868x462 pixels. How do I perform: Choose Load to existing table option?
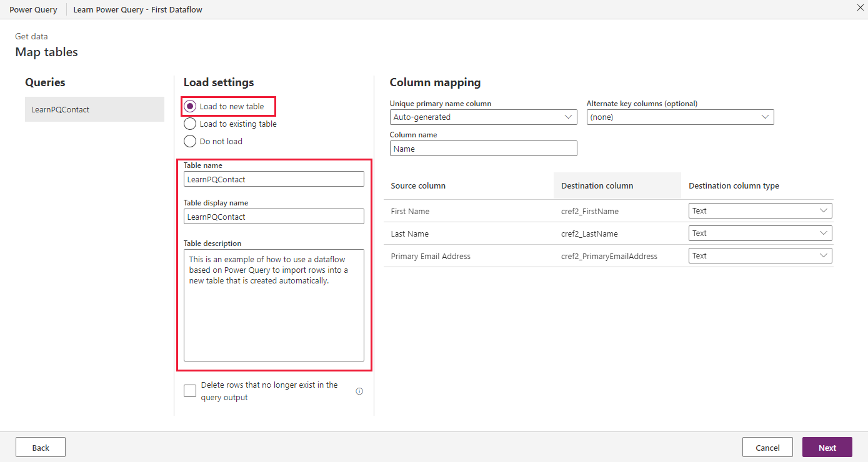(190, 124)
